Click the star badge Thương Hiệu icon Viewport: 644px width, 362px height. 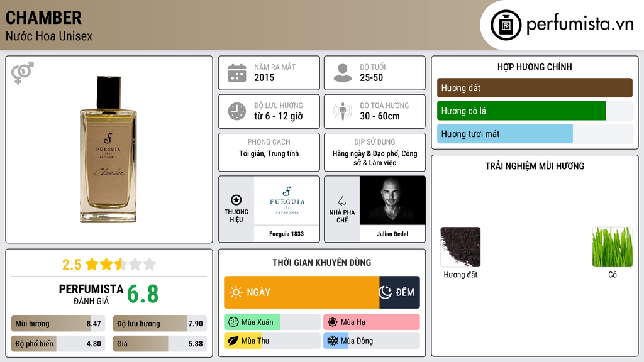click(236, 200)
